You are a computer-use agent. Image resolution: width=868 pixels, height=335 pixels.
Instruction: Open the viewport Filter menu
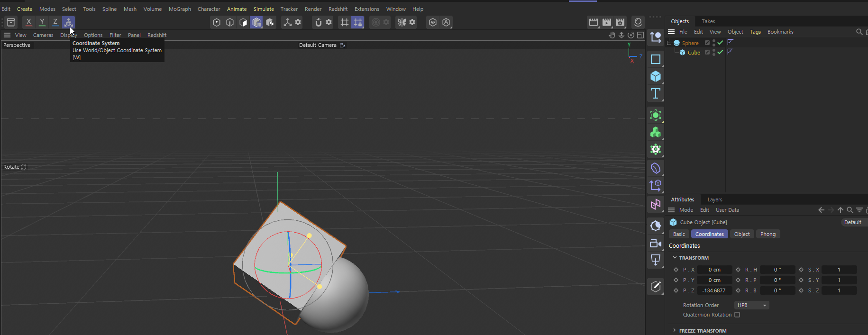coord(115,35)
